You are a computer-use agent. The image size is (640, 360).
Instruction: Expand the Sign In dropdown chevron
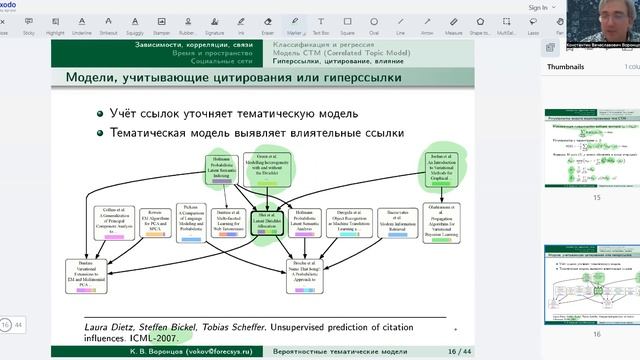coord(554,7)
